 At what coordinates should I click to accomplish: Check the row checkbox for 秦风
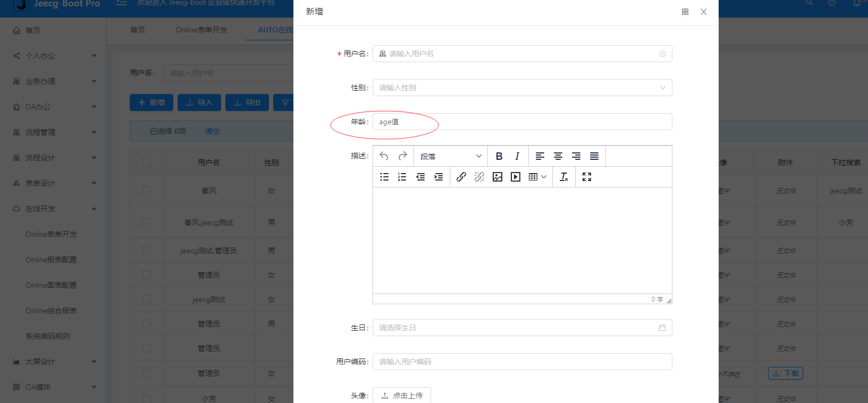pos(147,191)
